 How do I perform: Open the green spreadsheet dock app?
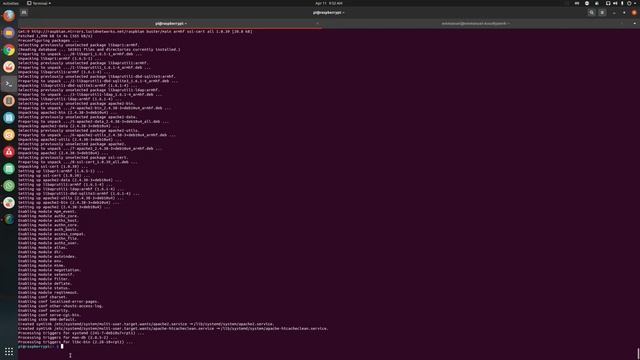click(x=9, y=169)
